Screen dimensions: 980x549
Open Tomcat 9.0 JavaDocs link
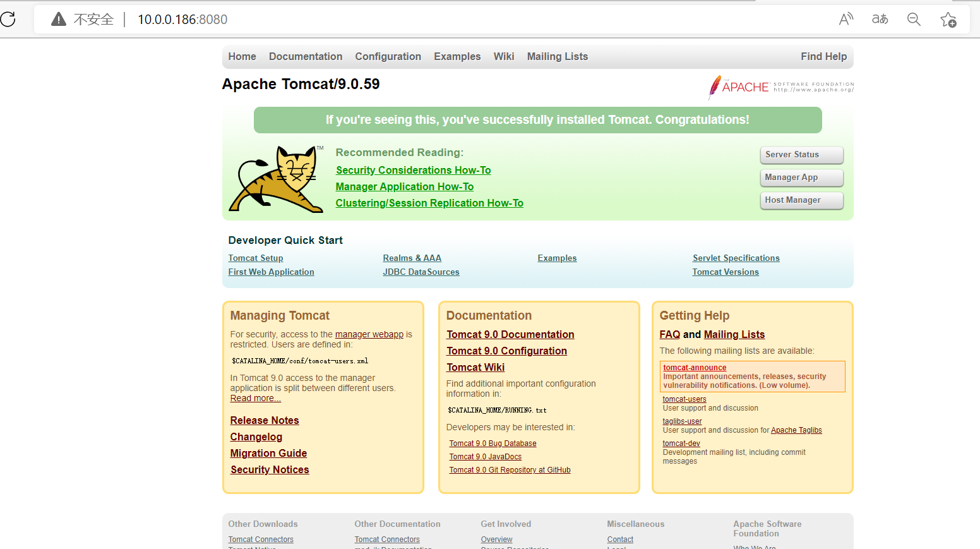tap(485, 457)
